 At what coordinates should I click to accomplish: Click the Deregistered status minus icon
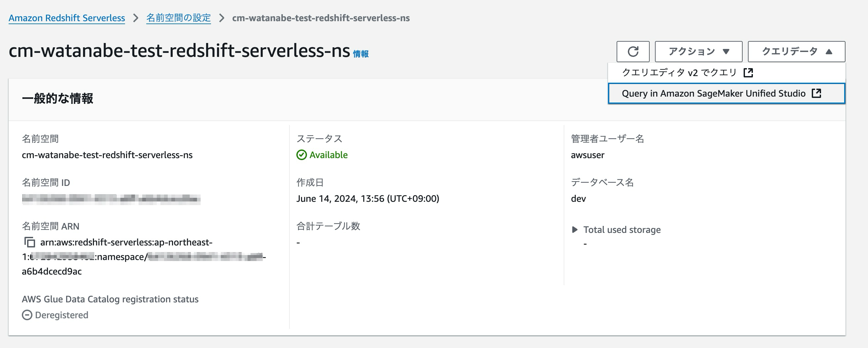[27, 315]
